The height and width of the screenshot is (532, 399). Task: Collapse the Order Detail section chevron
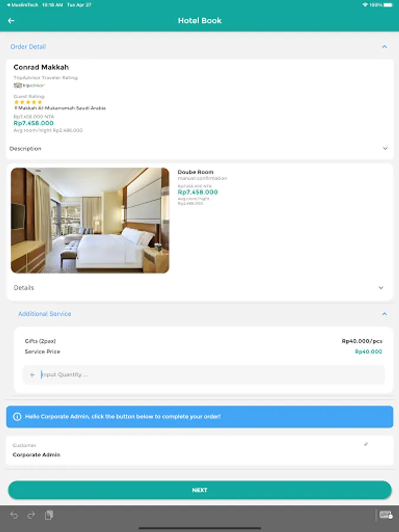click(x=384, y=47)
